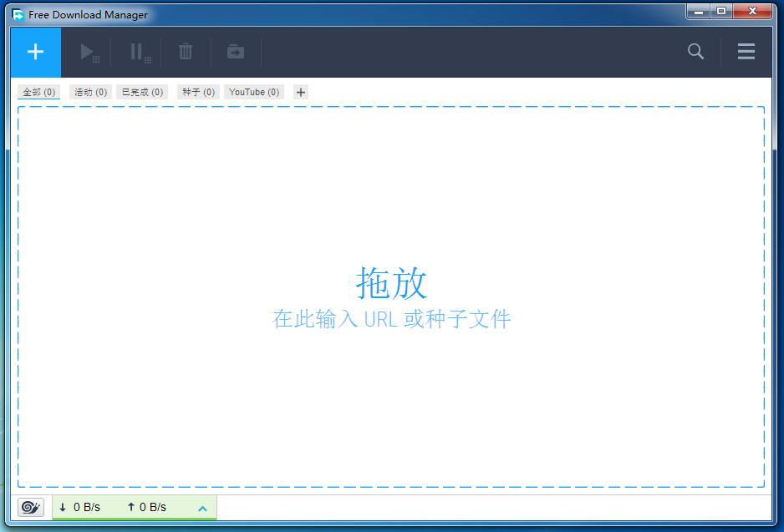Viewport: 784px width, 532px height.
Task: Select the 全部 (0) tab
Action: click(x=39, y=92)
